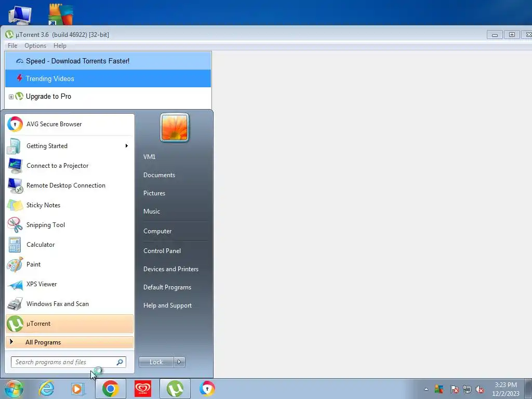Open VM1 user folder link
The image size is (532, 399).
150,157
